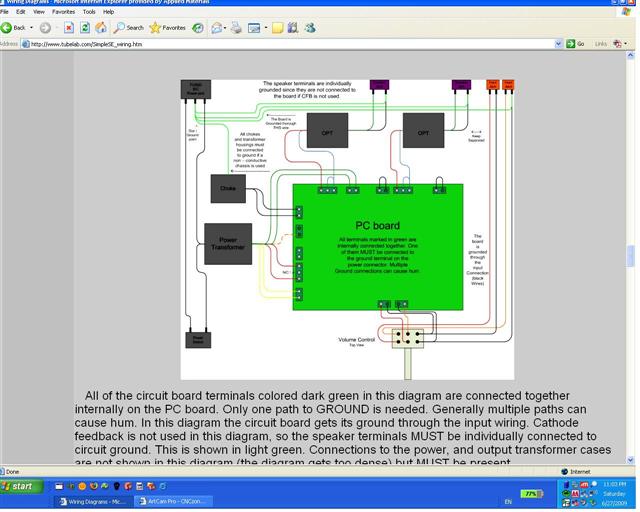
Task: Click the Research book icon in toolbar
Action: pyautogui.click(x=293, y=28)
